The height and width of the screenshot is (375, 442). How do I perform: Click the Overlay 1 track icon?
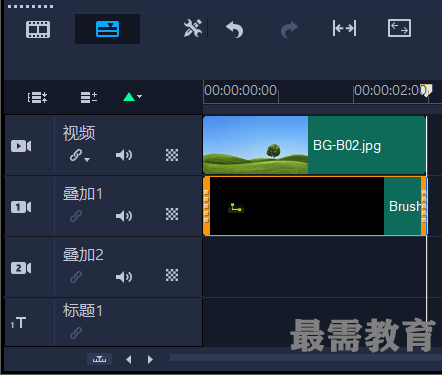[21, 207]
